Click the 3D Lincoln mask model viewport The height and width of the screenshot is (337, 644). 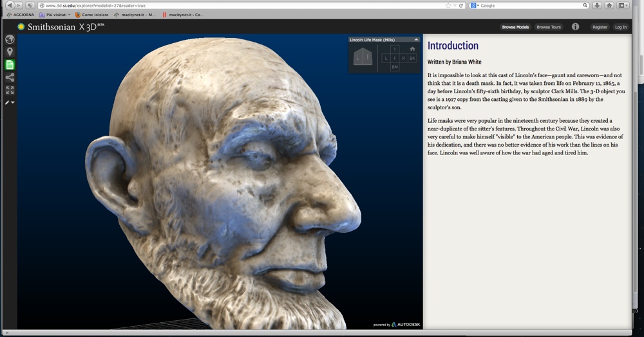point(220,181)
